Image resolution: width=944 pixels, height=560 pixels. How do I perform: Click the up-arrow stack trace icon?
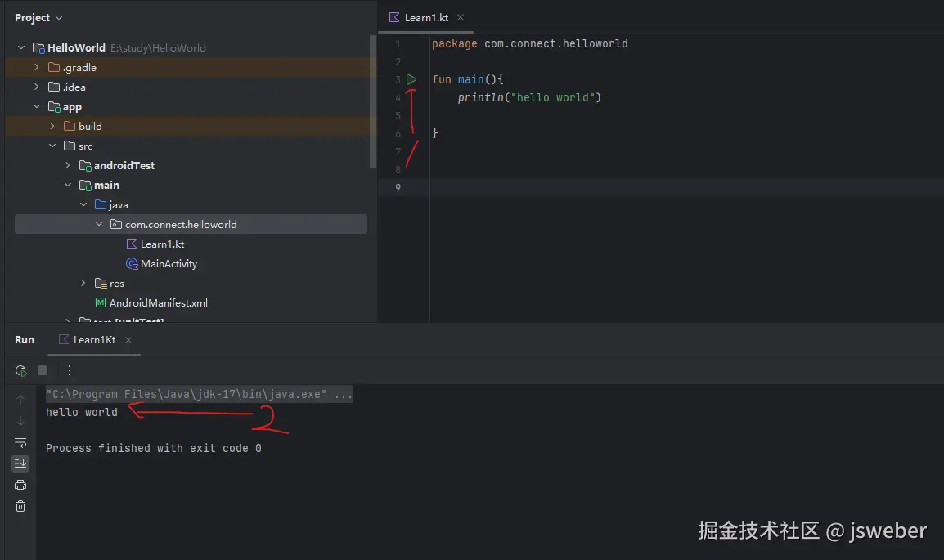click(20, 400)
